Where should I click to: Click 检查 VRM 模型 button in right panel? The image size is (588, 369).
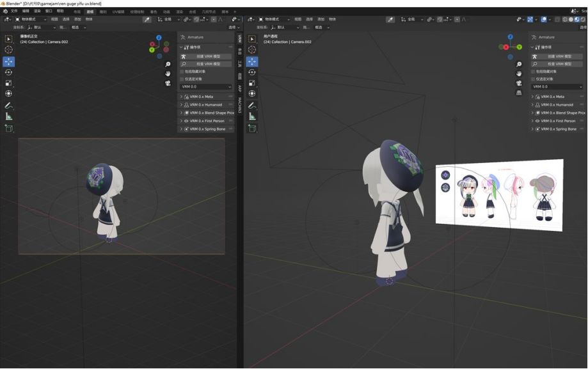click(x=559, y=64)
